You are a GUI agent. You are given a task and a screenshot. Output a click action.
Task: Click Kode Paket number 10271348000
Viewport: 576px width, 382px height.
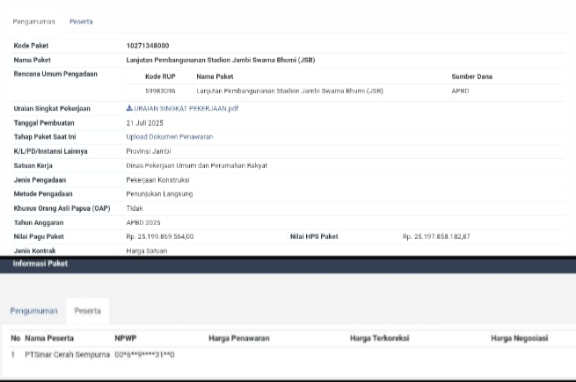(148, 46)
